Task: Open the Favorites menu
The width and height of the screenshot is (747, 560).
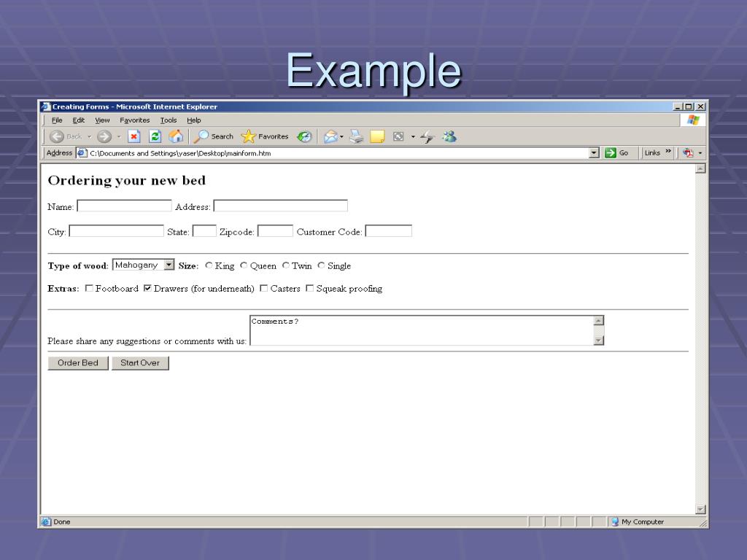Action: 135,120
